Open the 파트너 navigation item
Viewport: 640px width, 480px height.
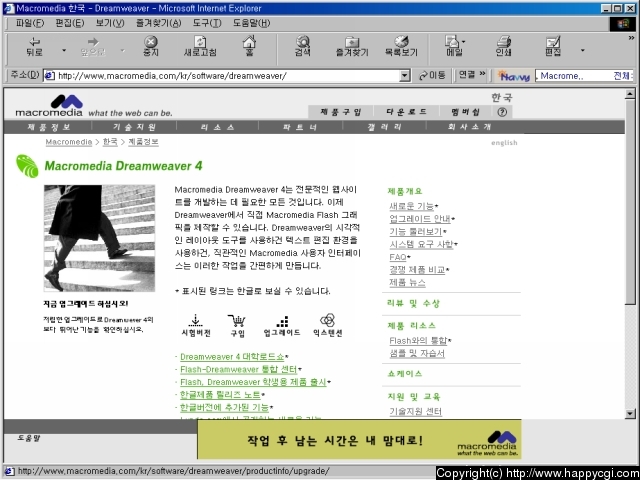tap(300, 127)
